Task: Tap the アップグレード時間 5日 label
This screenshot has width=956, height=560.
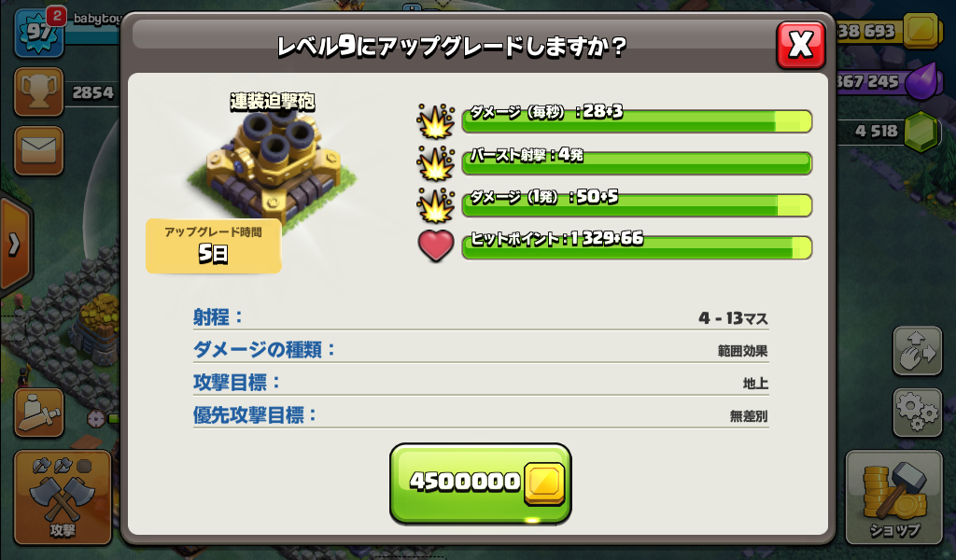Action: pos(214,245)
